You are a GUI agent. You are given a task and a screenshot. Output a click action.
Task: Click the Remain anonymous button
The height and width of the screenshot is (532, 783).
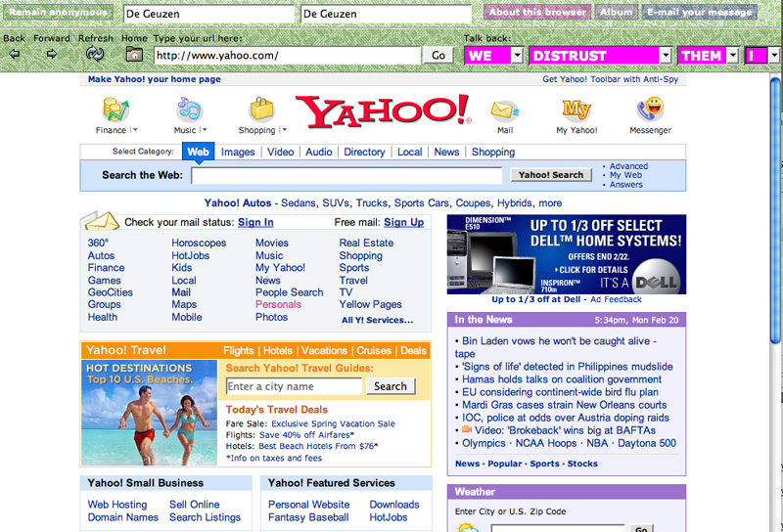(58, 12)
